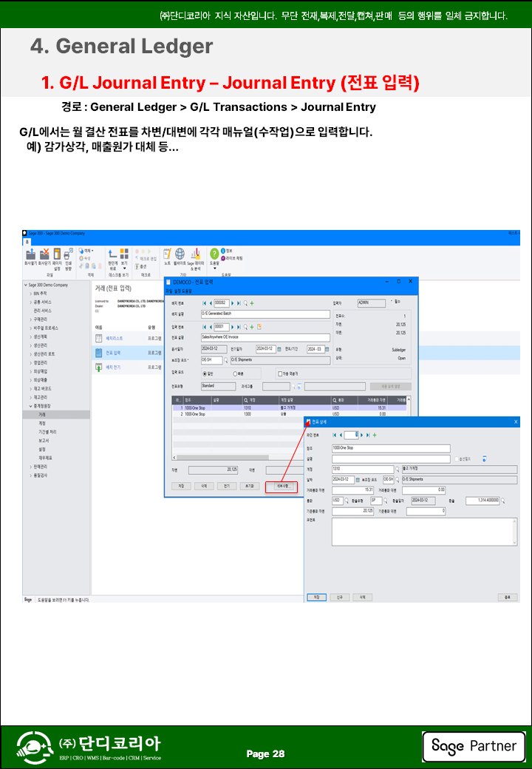The width and height of the screenshot is (532, 769).
Task: Select 기간별 처리 in tree
Action: 47,432
